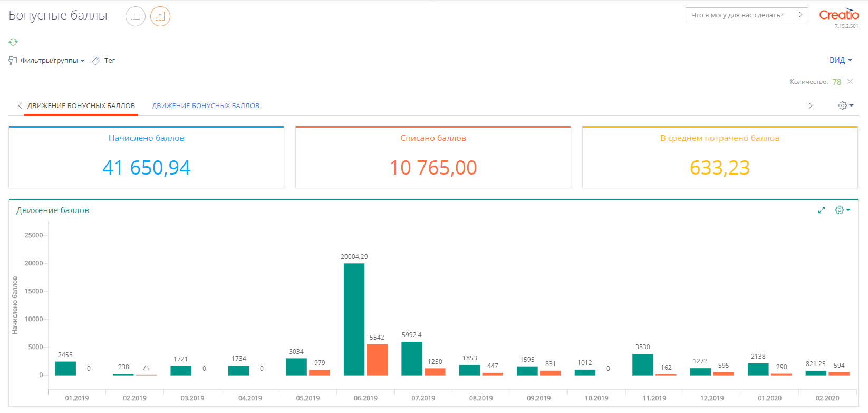
Task: Open the ВИД dropdown menu
Action: [x=841, y=60]
